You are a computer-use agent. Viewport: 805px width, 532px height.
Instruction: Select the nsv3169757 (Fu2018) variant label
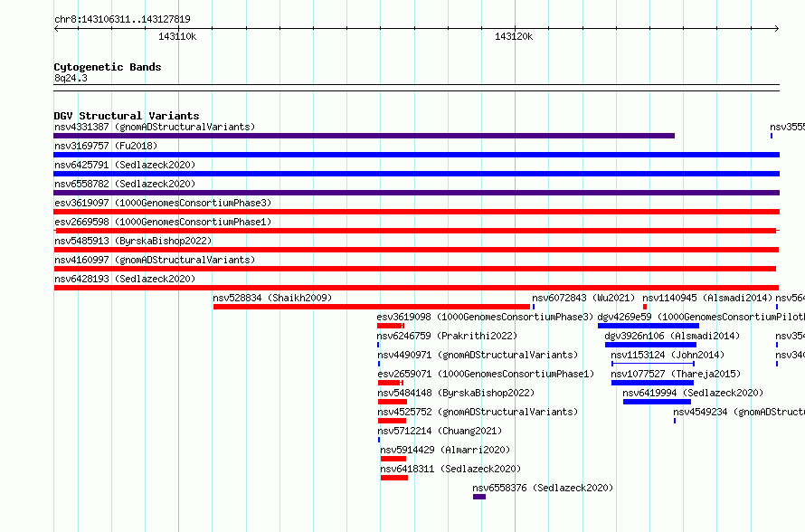[106, 146]
